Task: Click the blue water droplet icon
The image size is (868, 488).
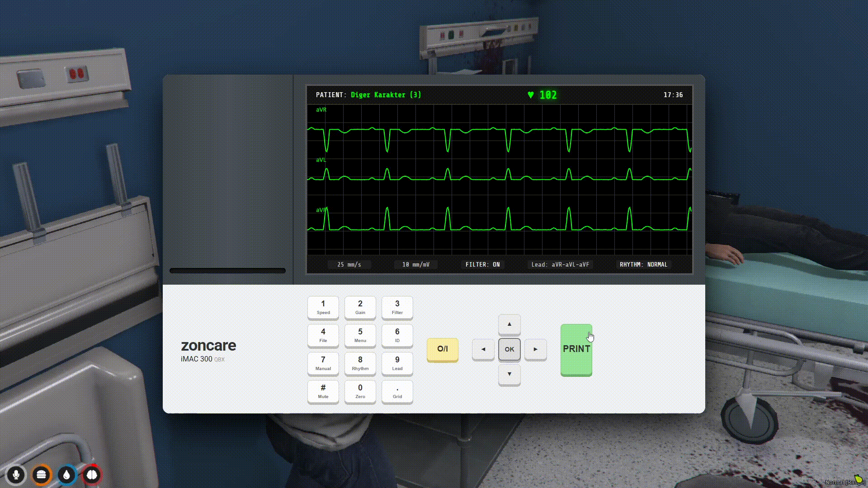Action: [66, 474]
